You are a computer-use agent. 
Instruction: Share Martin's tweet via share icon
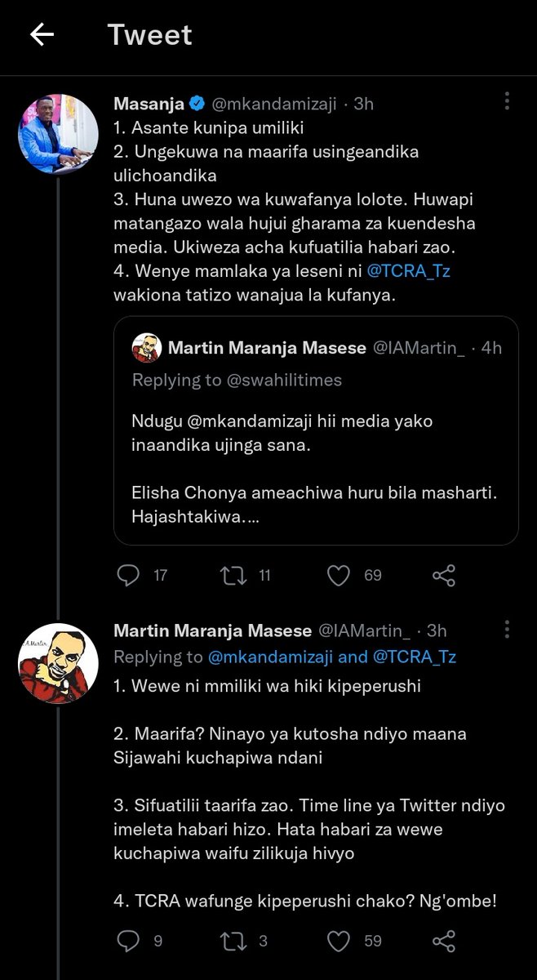[x=444, y=941]
